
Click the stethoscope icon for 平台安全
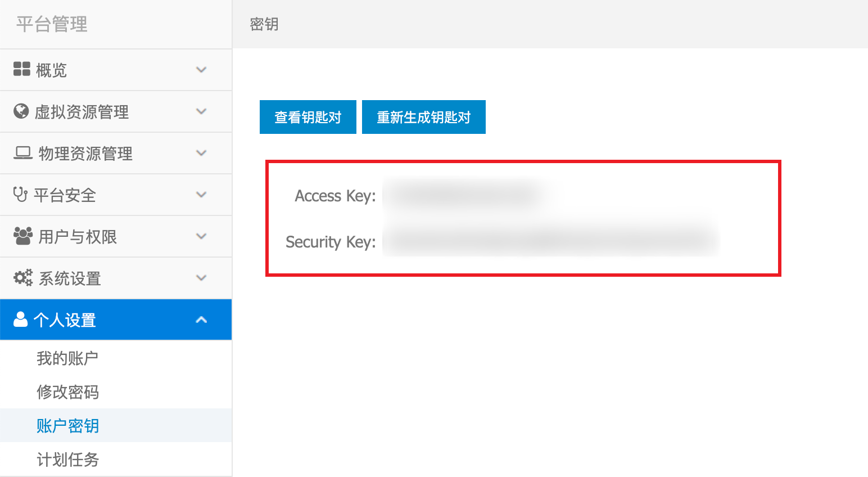(x=20, y=194)
